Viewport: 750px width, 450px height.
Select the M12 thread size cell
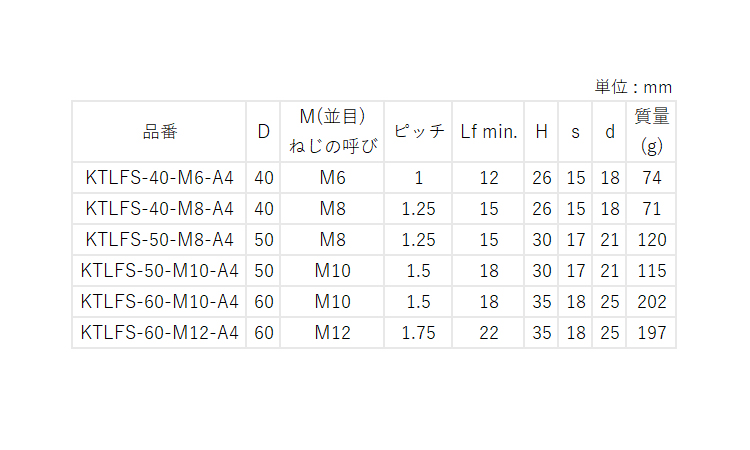(x=333, y=333)
